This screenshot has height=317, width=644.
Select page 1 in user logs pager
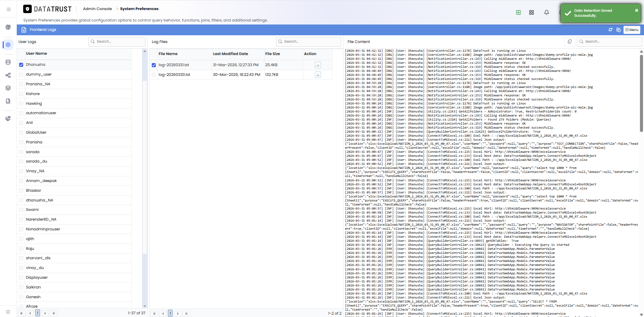[38, 313]
